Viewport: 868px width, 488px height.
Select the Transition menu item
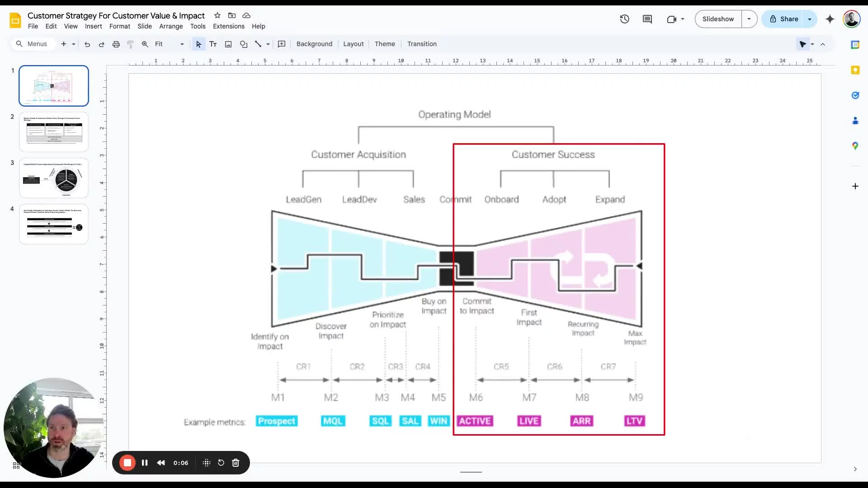[x=421, y=43]
